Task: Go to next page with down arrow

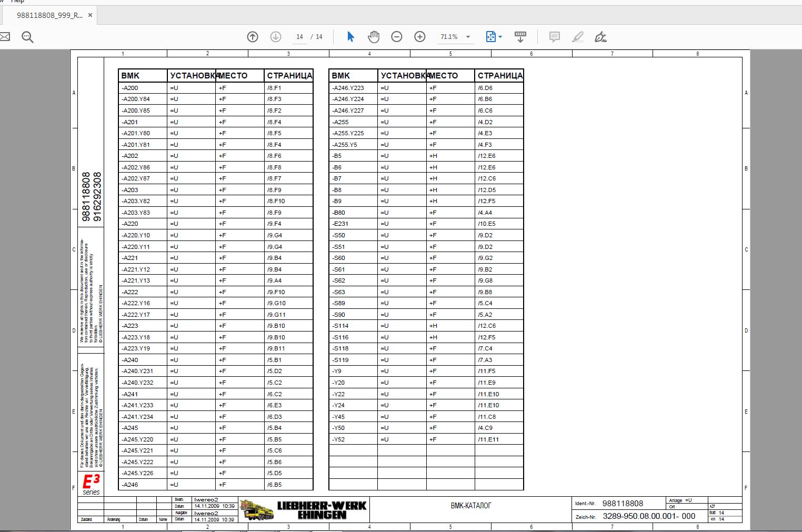Action: pyautogui.click(x=275, y=37)
